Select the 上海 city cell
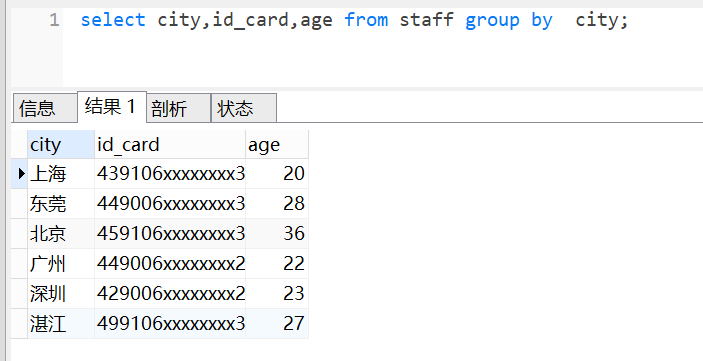 coord(61,174)
